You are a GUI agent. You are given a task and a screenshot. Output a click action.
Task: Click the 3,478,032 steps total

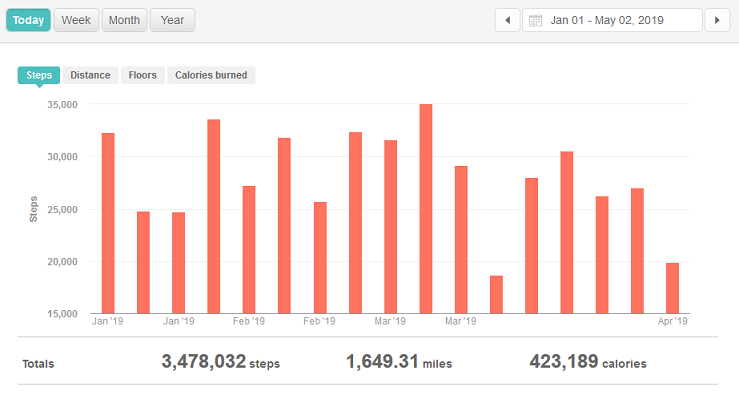coord(221,362)
